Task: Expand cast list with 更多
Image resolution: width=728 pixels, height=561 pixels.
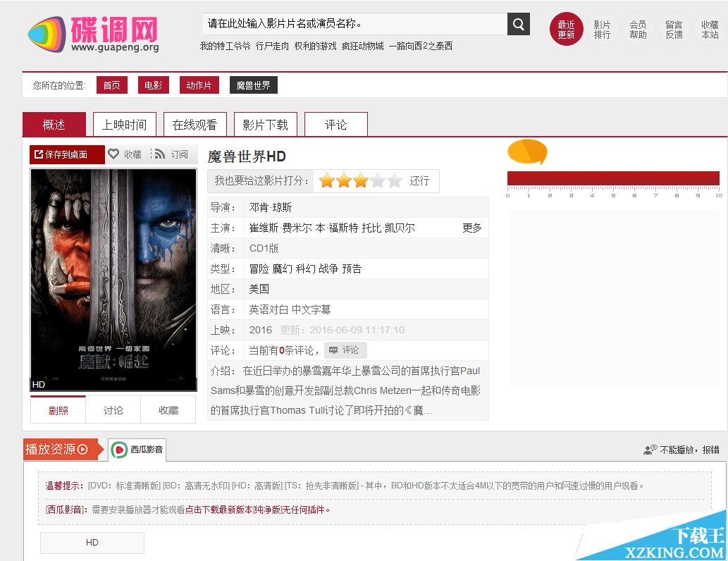Action: coord(471,228)
